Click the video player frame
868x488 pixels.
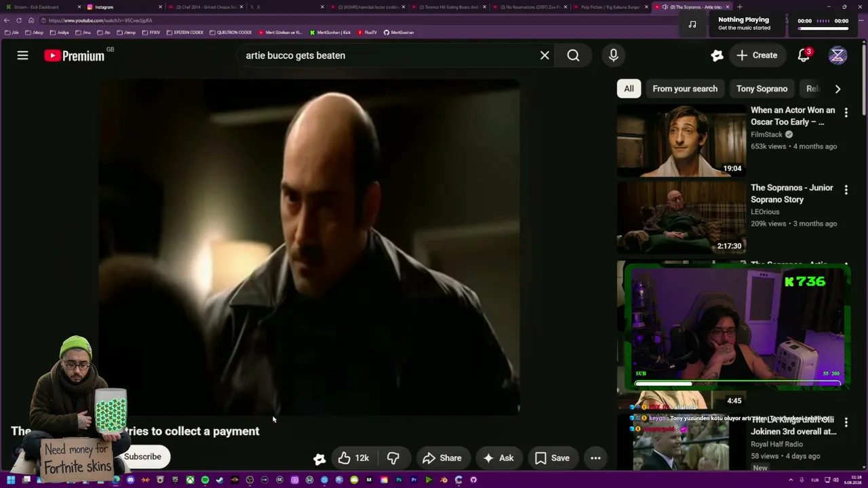point(310,247)
